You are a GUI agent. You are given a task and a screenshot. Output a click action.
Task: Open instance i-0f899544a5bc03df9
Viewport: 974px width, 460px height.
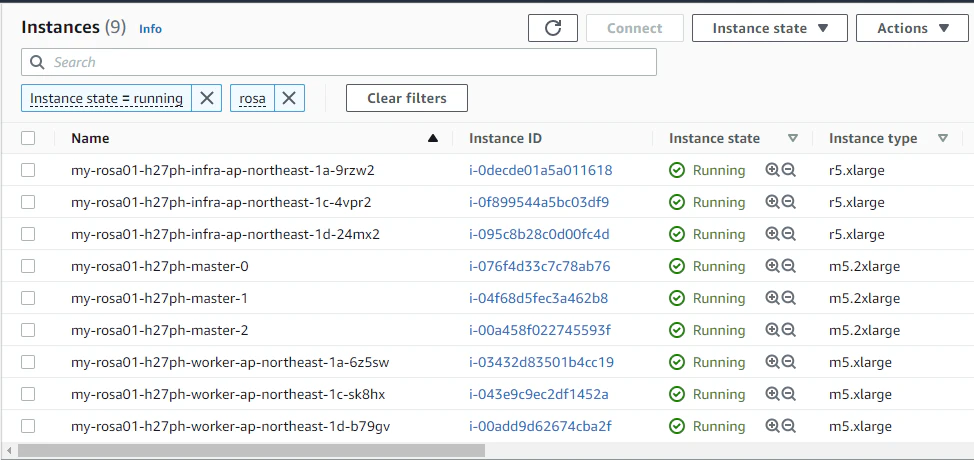point(539,202)
